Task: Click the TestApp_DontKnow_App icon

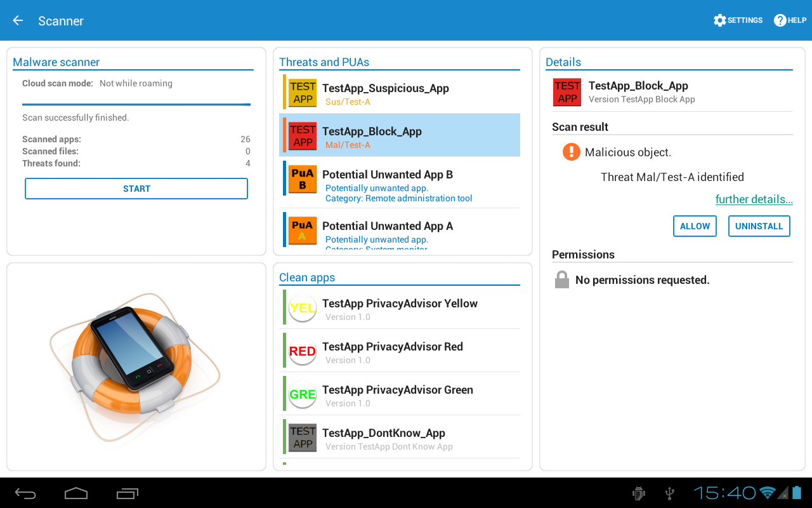Action: point(303,437)
